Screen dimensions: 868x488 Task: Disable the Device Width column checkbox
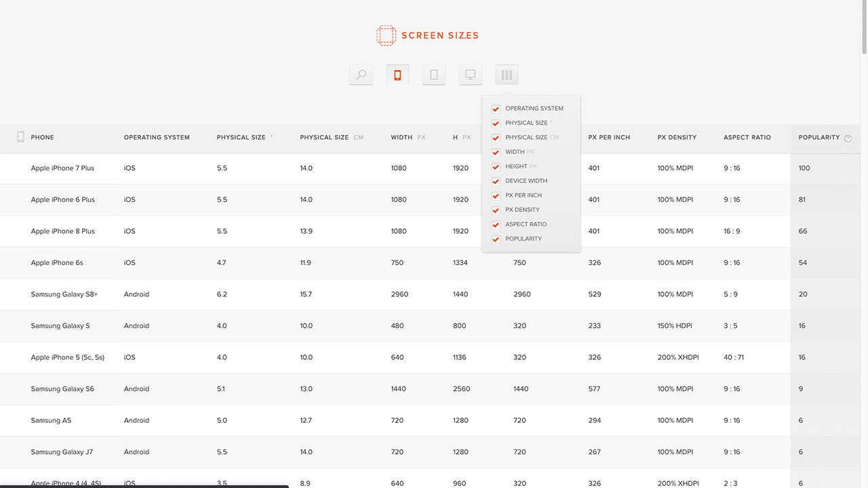[496, 181]
